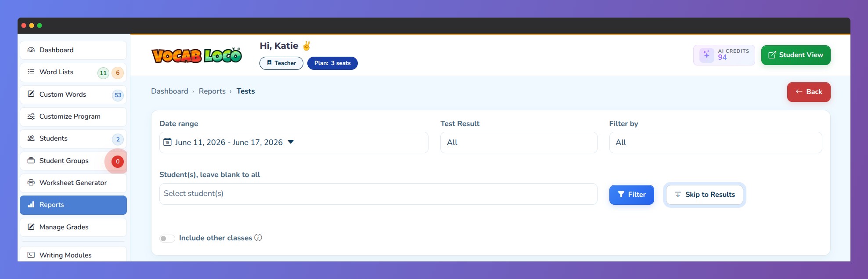
Task: Open the Dashboard sidebar item
Action: click(73, 50)
